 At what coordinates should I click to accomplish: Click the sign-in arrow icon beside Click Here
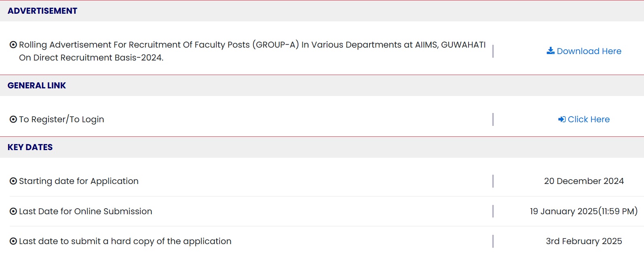(x=562, y=119)
